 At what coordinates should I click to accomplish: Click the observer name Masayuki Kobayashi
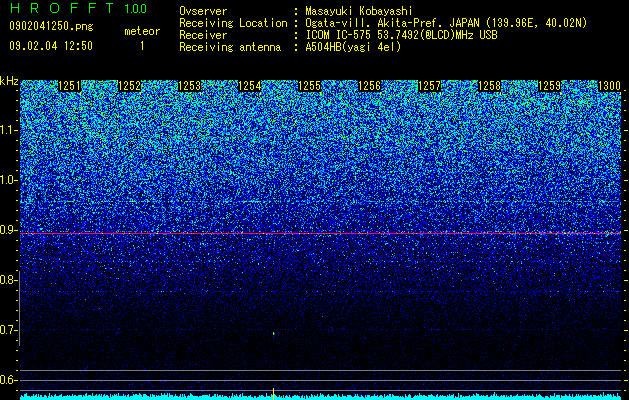359,11
